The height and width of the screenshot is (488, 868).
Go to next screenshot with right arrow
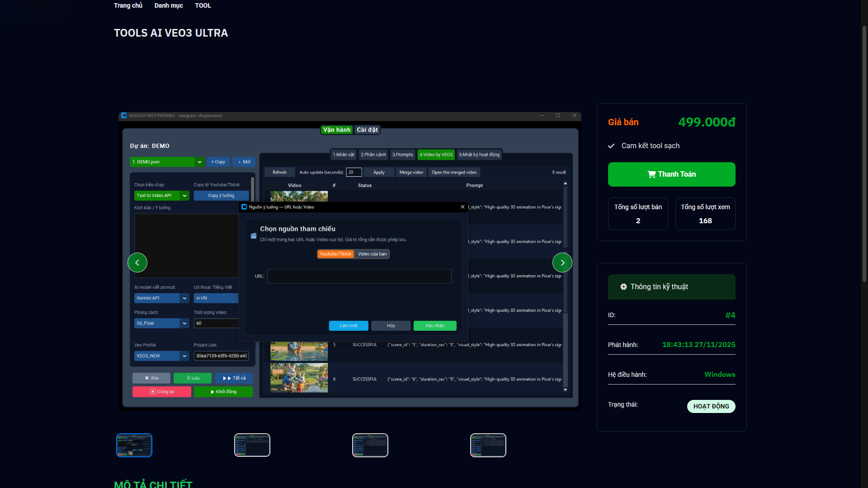click(x=562, y=263)
